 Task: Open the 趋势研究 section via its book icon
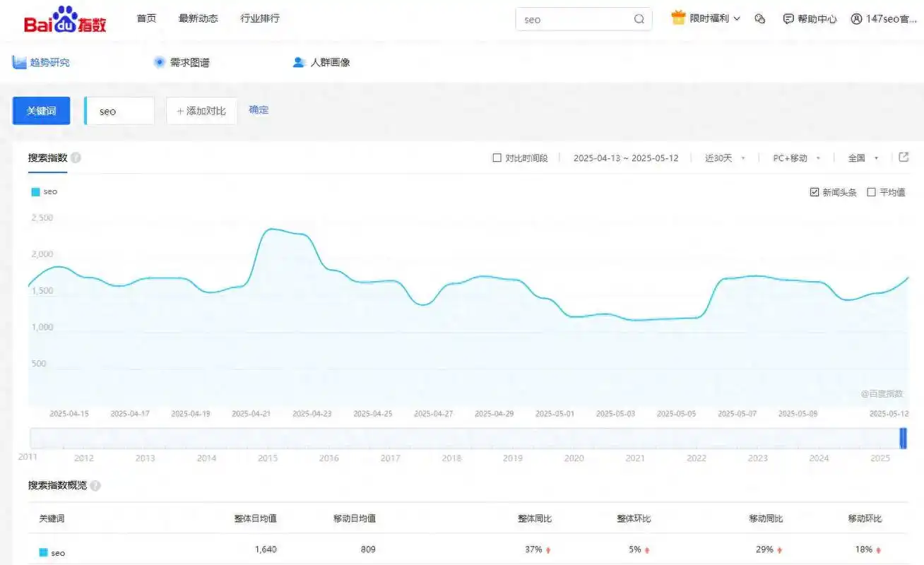[19, 61]
